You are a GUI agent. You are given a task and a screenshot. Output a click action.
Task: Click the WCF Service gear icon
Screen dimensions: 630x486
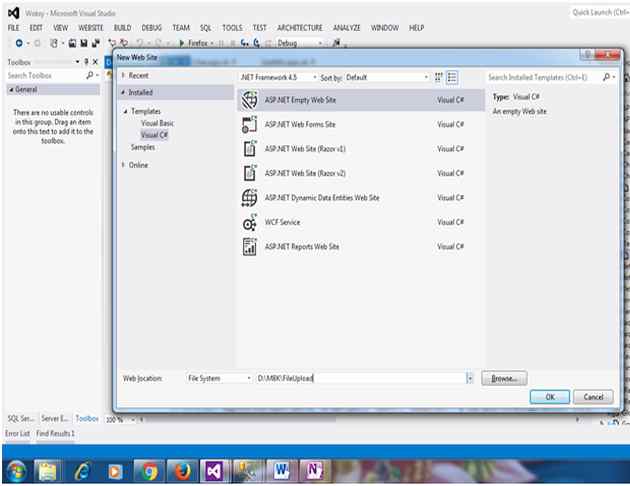click(x=250, y=222)
